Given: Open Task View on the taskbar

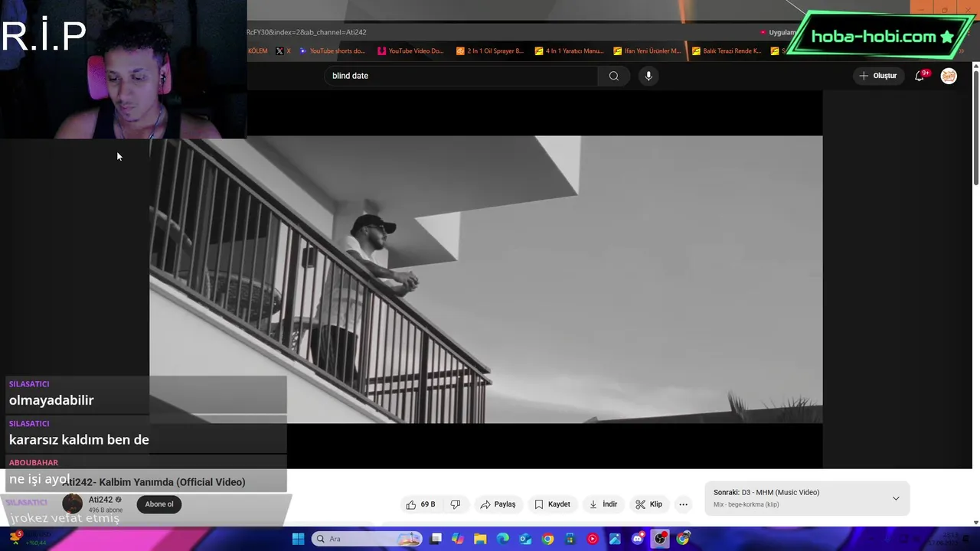Looking at the screenshot, I should tap(436, 539).
